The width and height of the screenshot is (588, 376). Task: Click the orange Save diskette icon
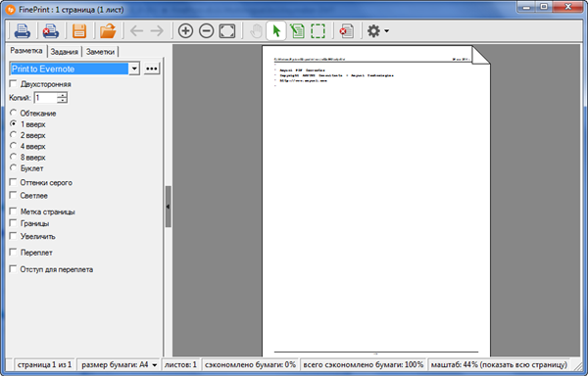point(79,30)
